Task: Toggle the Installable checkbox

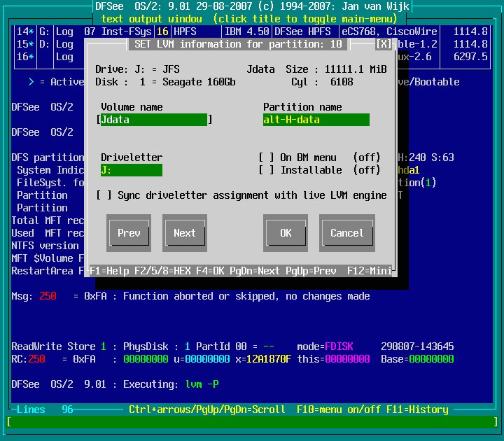Action: [x=266, y=170]
